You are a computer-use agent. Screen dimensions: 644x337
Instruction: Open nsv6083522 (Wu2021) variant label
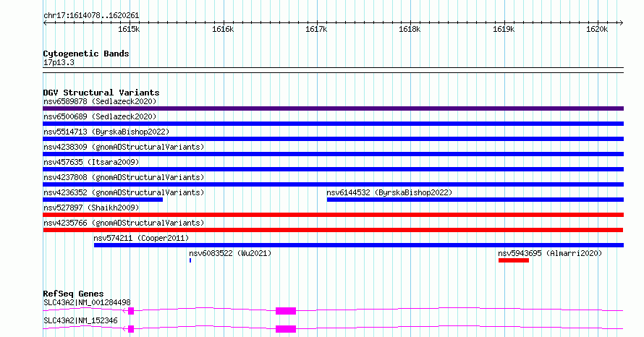[230, 253]
